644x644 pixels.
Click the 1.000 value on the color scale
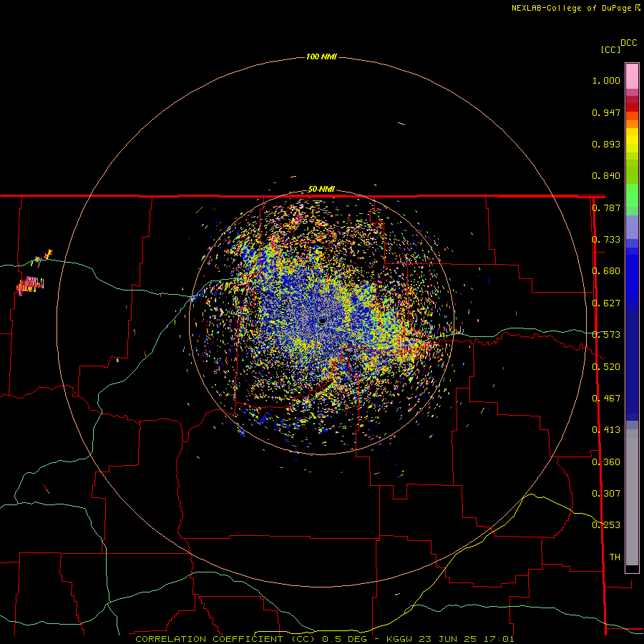pyautogui.click(x=606, y=80)
